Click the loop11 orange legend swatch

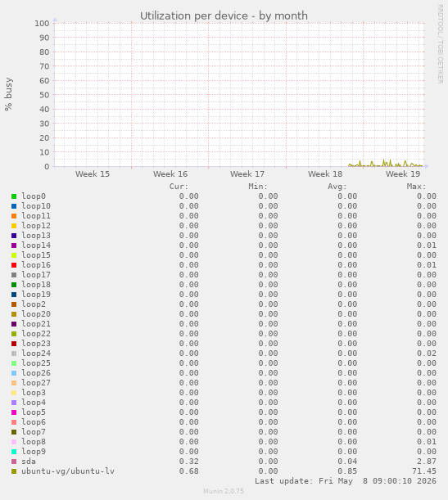click(14, 216)
